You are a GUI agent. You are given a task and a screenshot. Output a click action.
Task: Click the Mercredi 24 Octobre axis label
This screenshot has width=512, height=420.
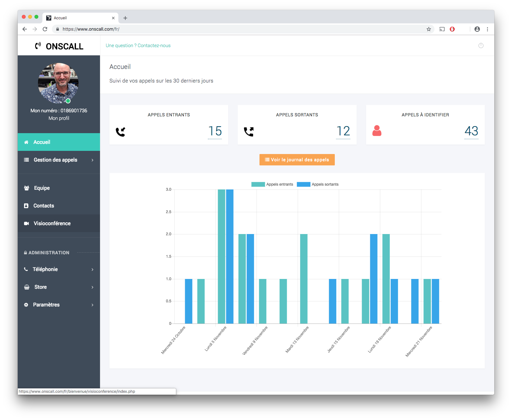[173, 340]
